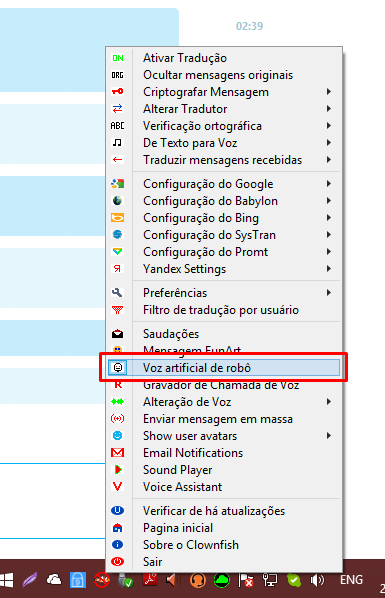Click the orange headset tray icon
385x598 pixels.
198,580
